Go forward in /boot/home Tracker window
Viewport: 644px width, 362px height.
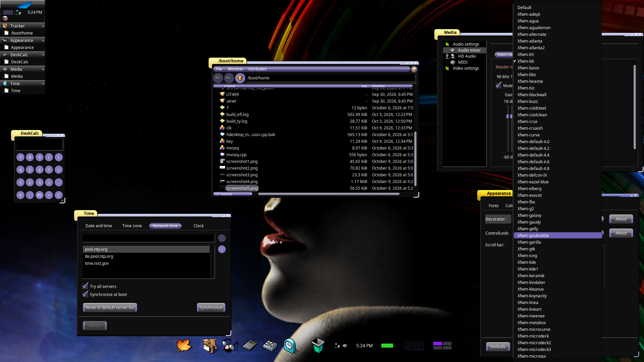(229, 78)
